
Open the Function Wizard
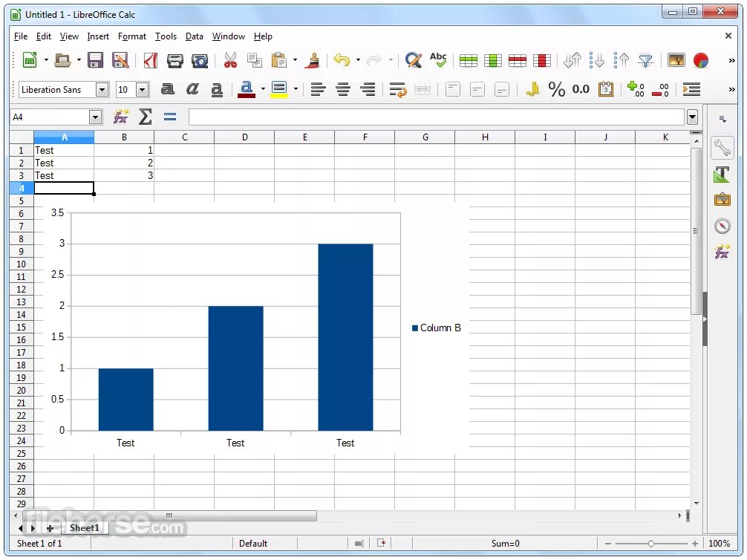coord(120,117)
